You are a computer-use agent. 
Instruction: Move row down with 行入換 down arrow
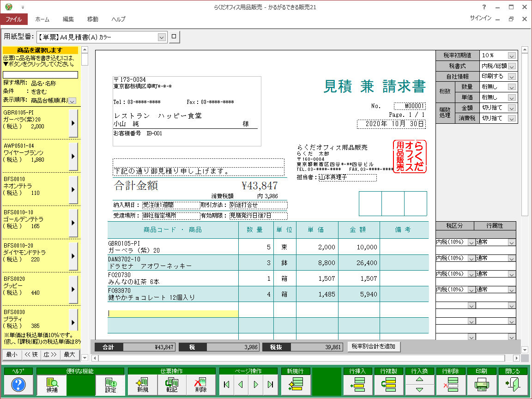420,390
